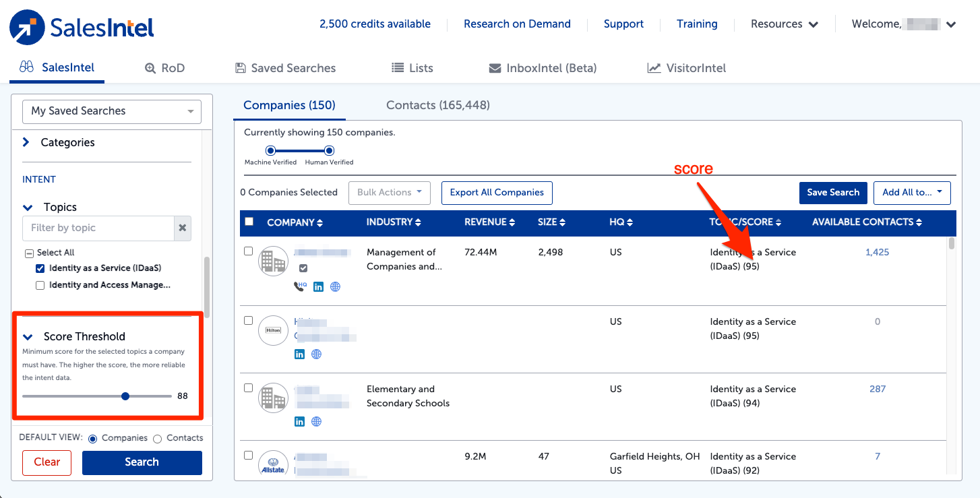Collapse Select All with the minus icon
This screenshot has width=980, height=498.
pyautogui.click(x=29, y=253)
